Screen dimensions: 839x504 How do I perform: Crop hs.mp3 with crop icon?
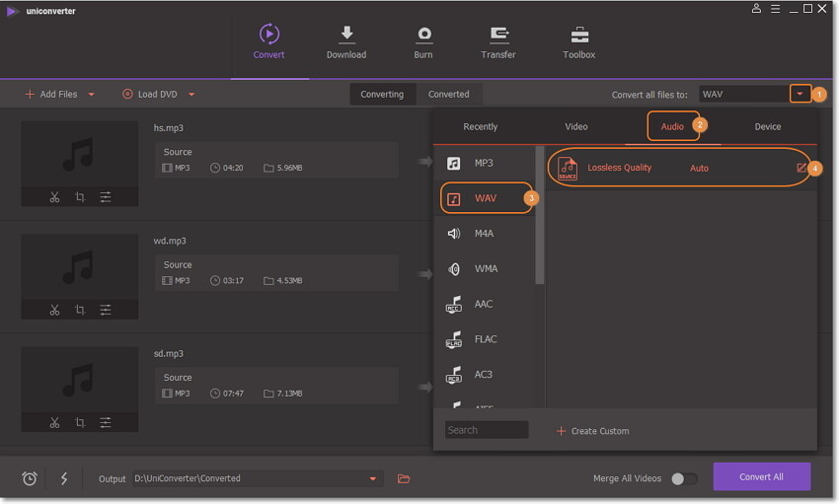coord(80,197)
